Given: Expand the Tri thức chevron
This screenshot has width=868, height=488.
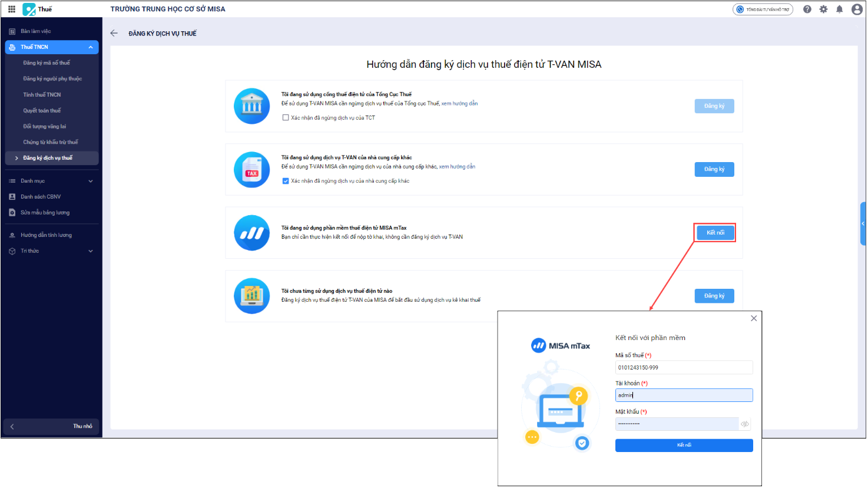Looking at the screenshot, I should click(x=91, y=251).
